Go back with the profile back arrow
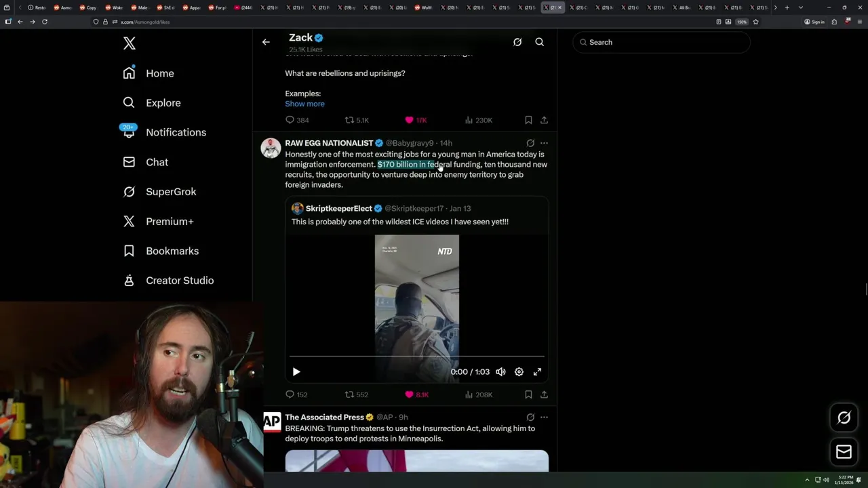868x488 pixels. point(266,42)
